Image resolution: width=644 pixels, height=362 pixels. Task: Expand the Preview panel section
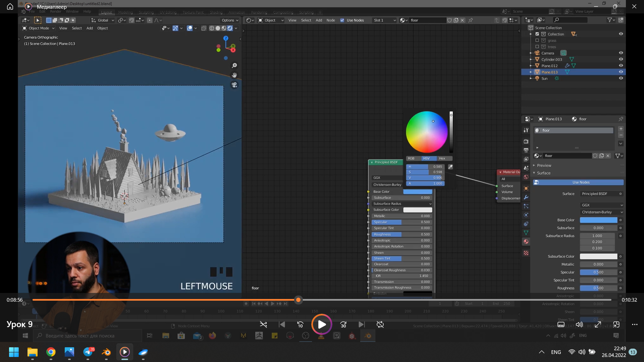(544, 165)
